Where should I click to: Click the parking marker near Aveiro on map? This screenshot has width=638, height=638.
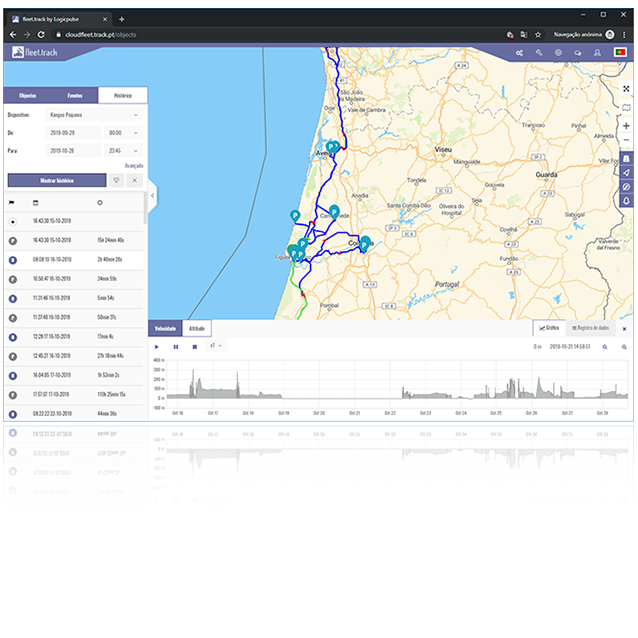pyautogui.click(x=332, y=147)
